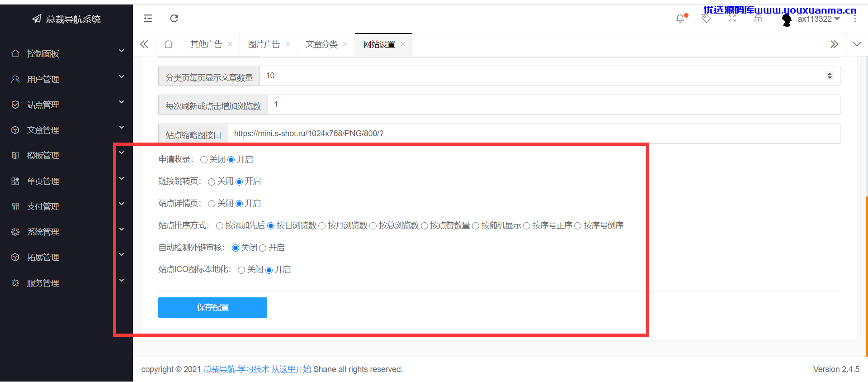This screenshot has width=868, height=382.
Task: Click the 站点缩略图接口 URL field
Action: (x=534, y=134)
